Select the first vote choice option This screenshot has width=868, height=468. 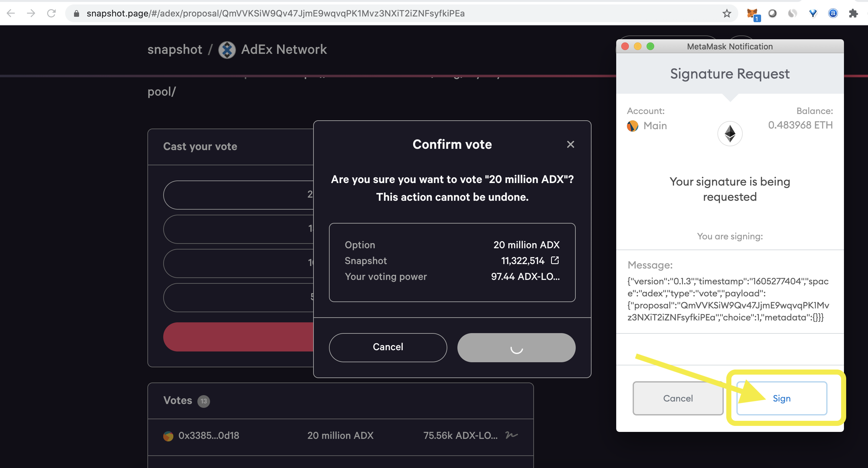(238, 195)
